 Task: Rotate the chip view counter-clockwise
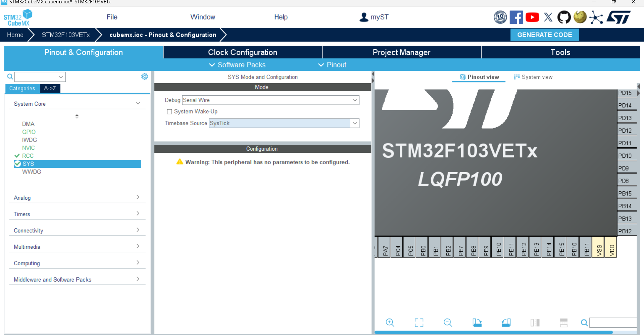[506, 323]
